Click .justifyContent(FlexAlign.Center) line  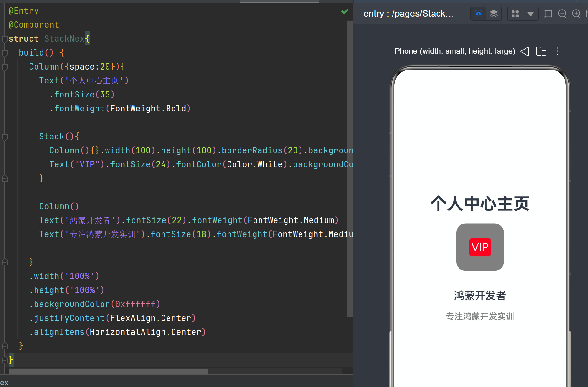(x=113, y=318)
